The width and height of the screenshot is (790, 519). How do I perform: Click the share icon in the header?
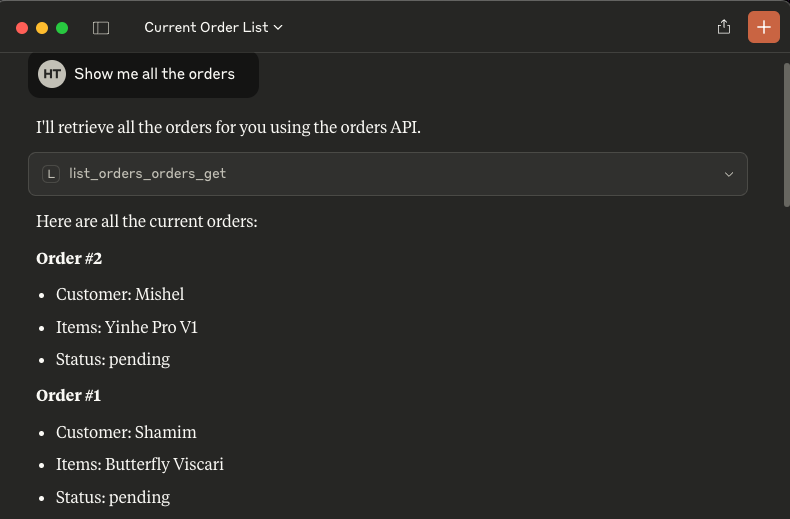tap(723, 27)
